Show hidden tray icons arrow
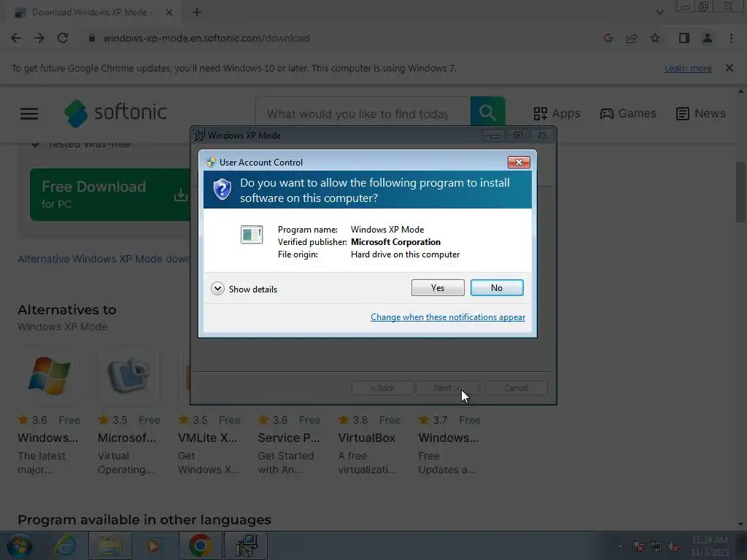The height and width of the screenshot is (560, 747). pyautogui.click(x=620, y=546)
